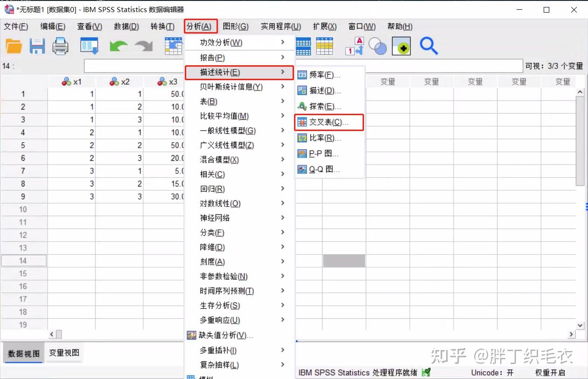Open a data file using the folder icon
Viewport: 588px width, 379px height.
[14, 46]
